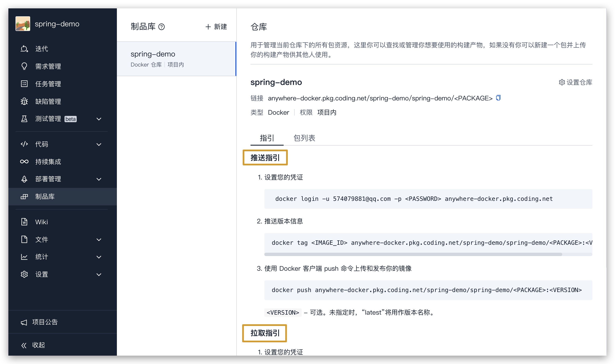Open the iteration (迭代) cycle icon
Screen dimensions: 615x364
coord(24,49)
